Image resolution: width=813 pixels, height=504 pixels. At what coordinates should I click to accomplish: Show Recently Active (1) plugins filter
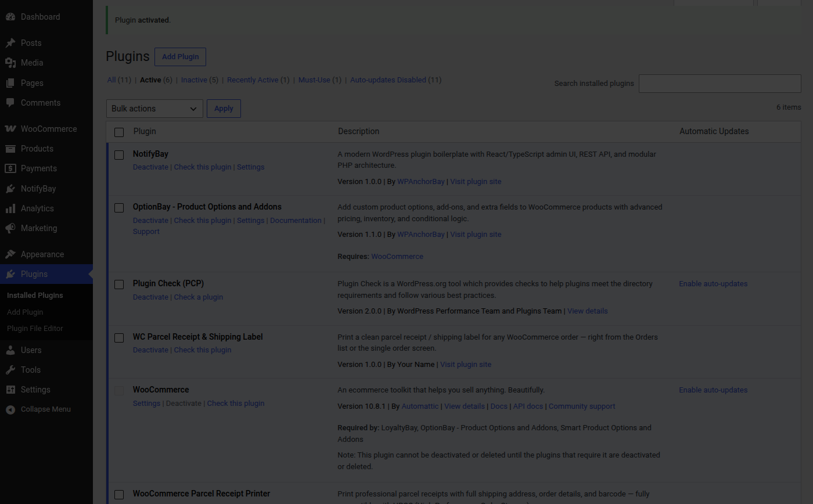click(258, 80)
